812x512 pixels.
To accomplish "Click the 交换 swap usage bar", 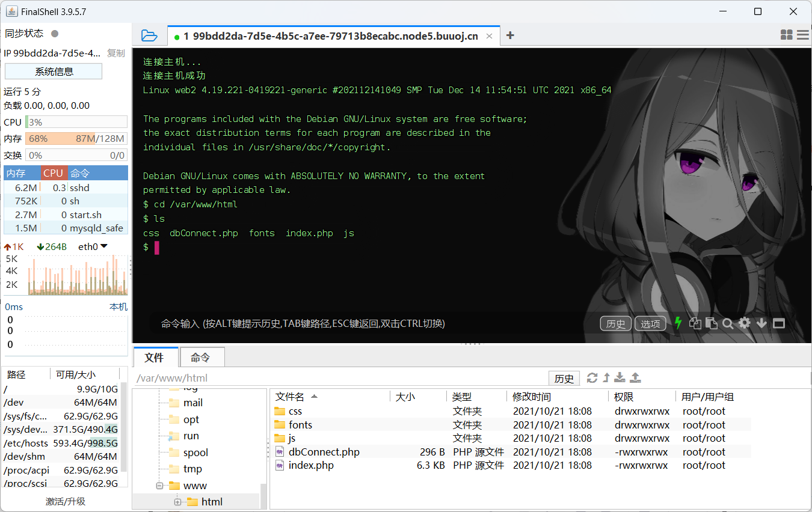I will [76, 155].
